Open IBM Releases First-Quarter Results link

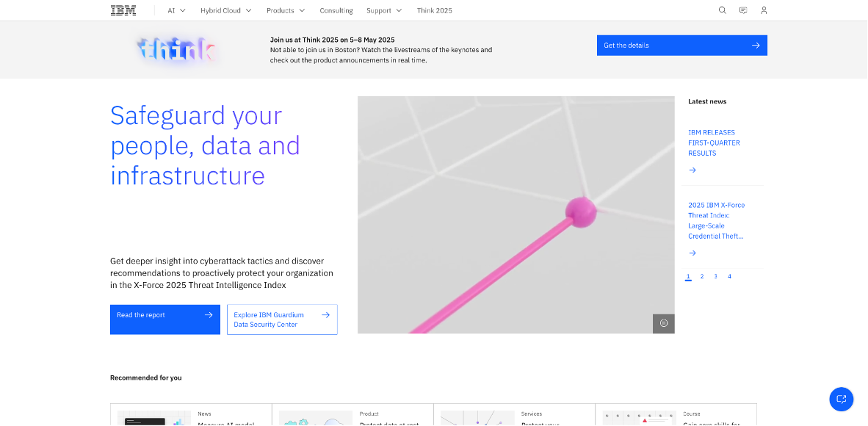pos(714,143)
